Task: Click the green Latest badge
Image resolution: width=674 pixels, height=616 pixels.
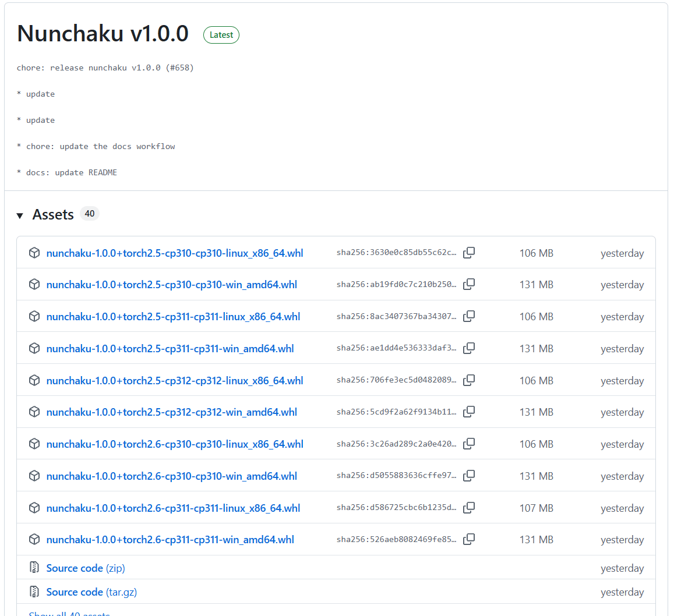Action: (221, 35)
